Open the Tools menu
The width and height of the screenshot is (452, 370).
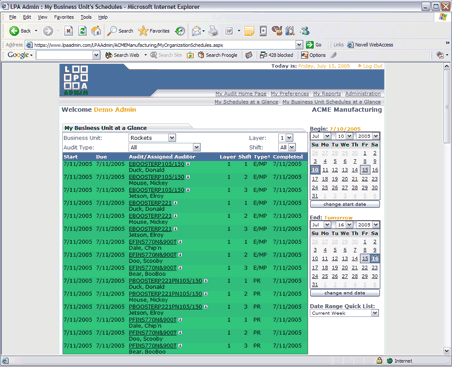(x=86, y=17)
